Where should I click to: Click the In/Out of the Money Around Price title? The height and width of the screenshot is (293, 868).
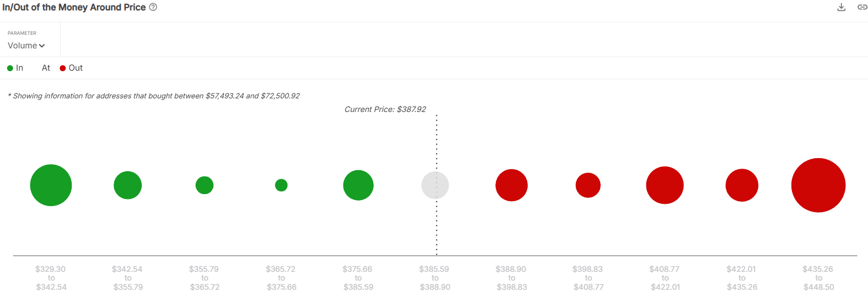74,8
